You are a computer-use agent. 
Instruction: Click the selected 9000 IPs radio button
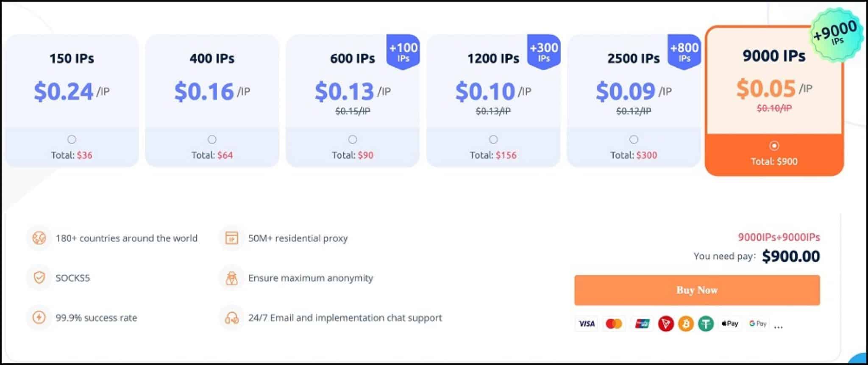(x=774, y=146)
